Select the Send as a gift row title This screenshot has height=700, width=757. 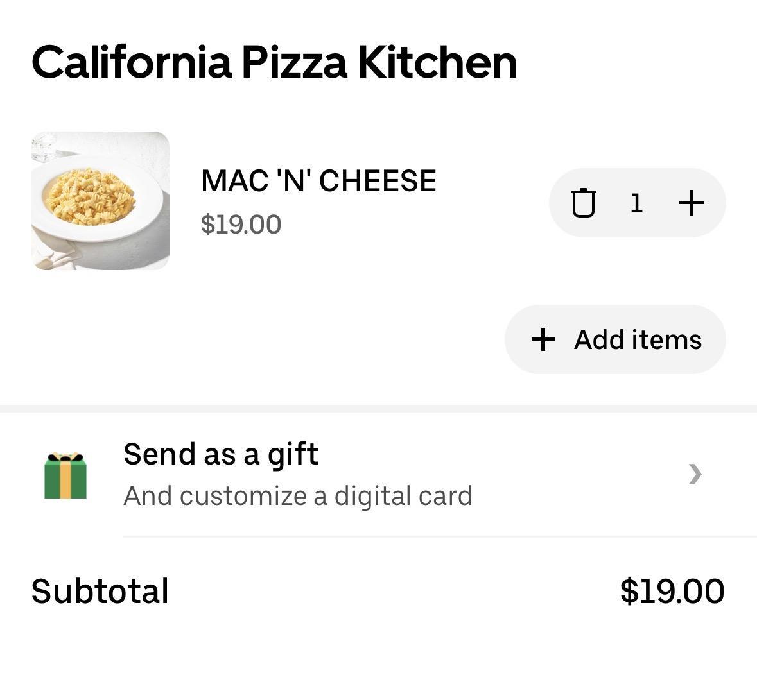click(x=220, y=454)
